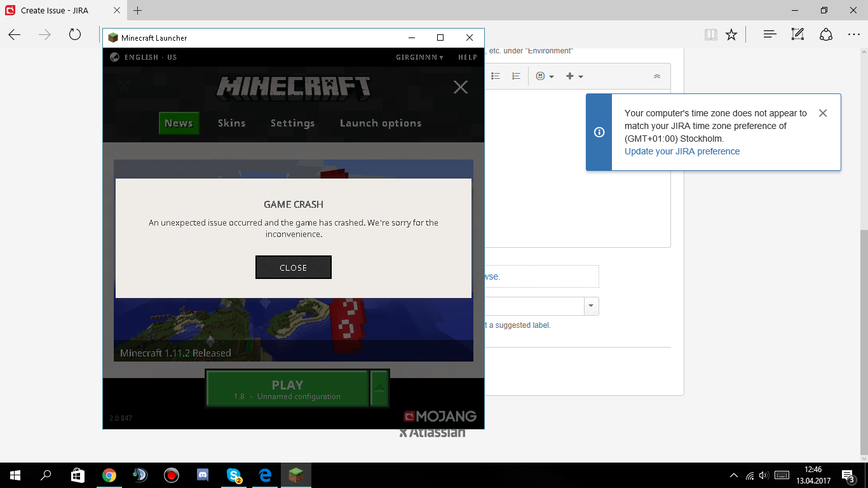Open the touch keyboard from the tray

coord(782,475)
